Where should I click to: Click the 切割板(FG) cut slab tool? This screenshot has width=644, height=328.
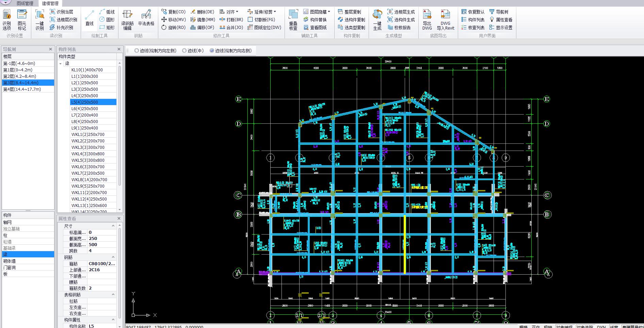click(261, 20)
